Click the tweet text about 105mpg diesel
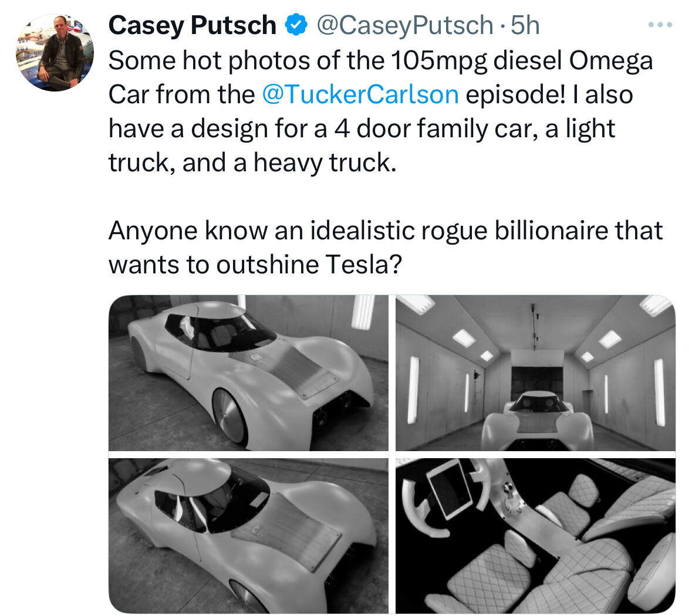This screenshot has width=692, height=616. 380,111
